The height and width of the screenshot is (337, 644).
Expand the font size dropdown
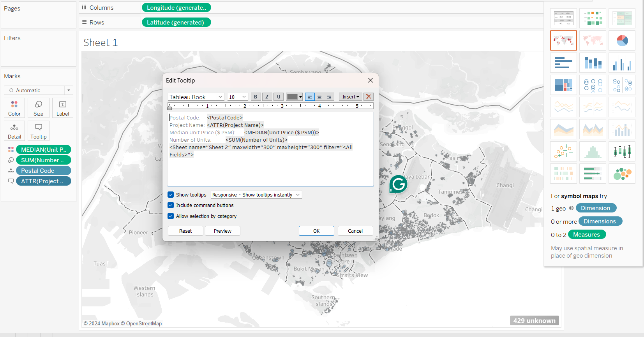(x=238, y=97)
